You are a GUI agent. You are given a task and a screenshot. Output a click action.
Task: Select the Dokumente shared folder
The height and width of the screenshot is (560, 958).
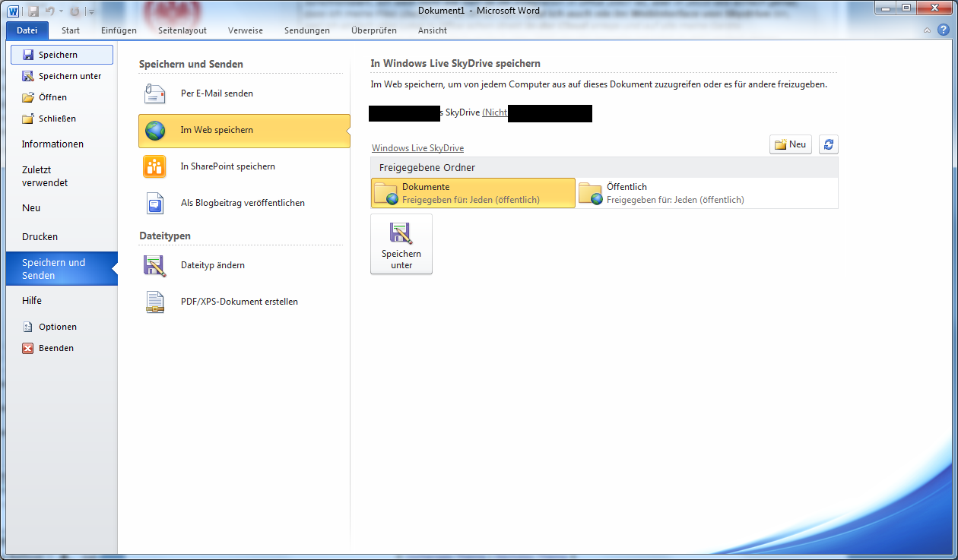(473, 193)
